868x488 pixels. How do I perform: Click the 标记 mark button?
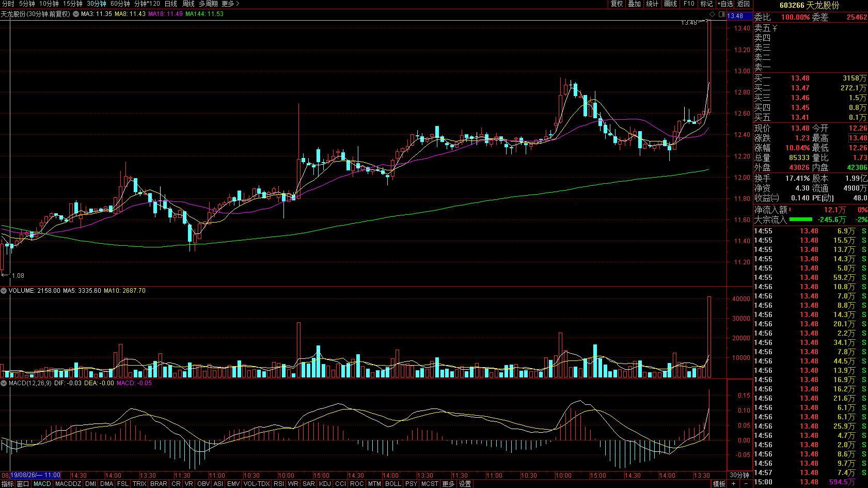tap(706, 4)
